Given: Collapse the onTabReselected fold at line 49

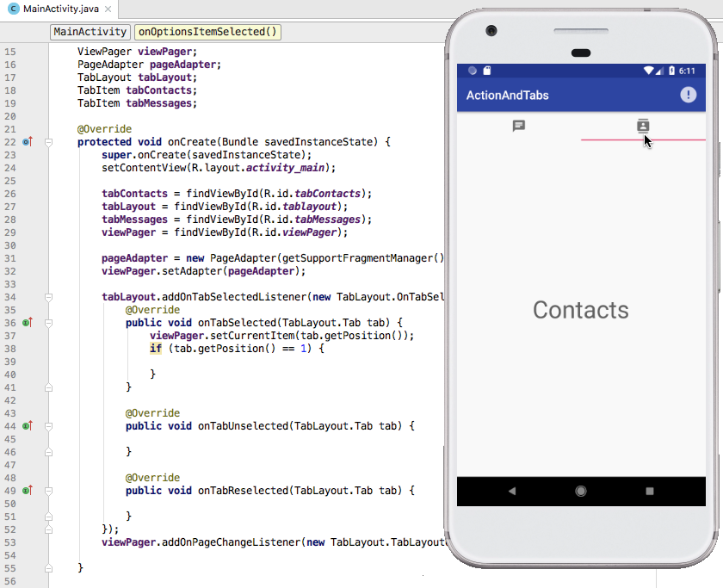Looking at the screenshot, I should tap(48, 491).
